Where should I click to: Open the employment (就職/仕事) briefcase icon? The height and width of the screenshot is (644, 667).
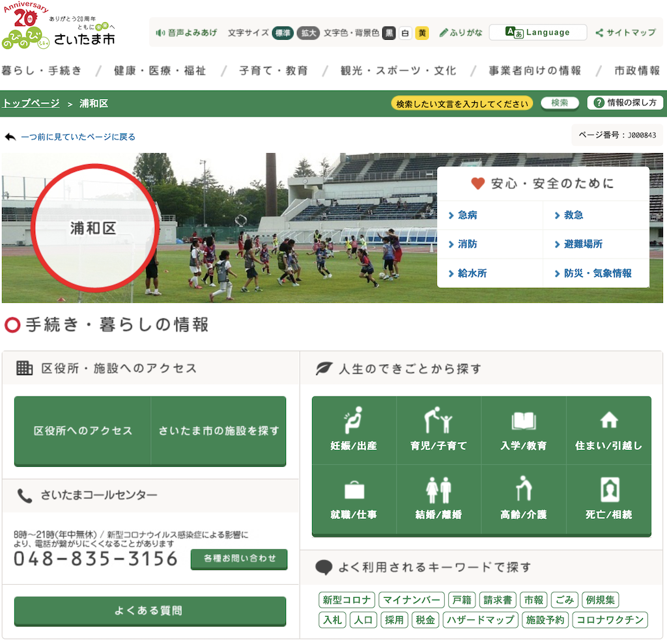(x=354, y=490)
